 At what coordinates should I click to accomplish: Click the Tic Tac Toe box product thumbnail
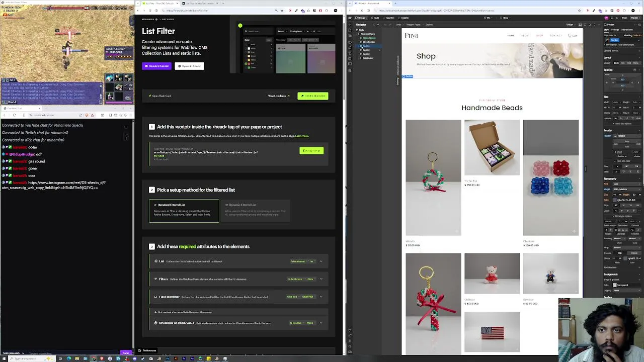pos(492,147)
